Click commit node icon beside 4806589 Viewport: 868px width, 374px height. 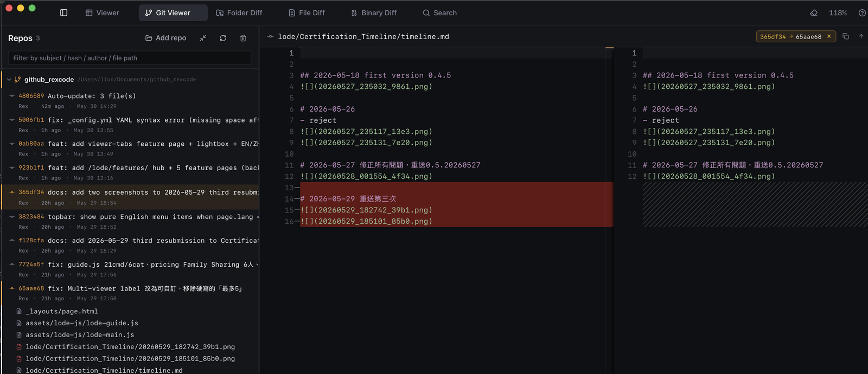(12, 96)
